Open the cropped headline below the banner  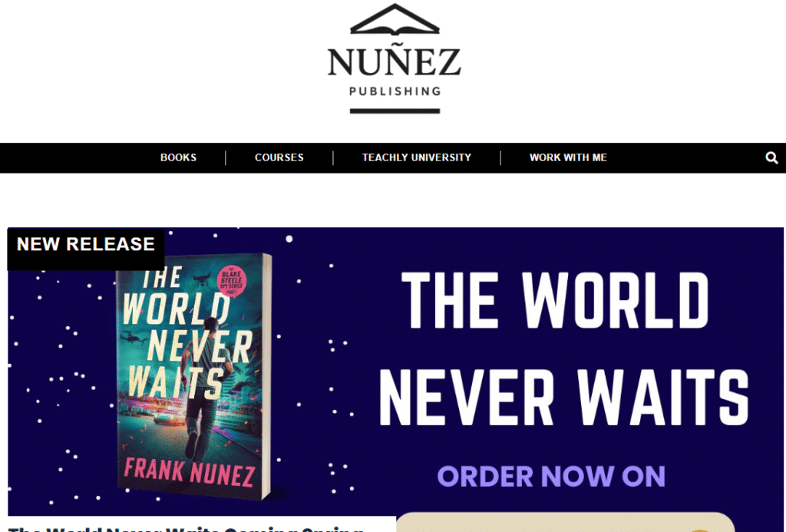187,528
